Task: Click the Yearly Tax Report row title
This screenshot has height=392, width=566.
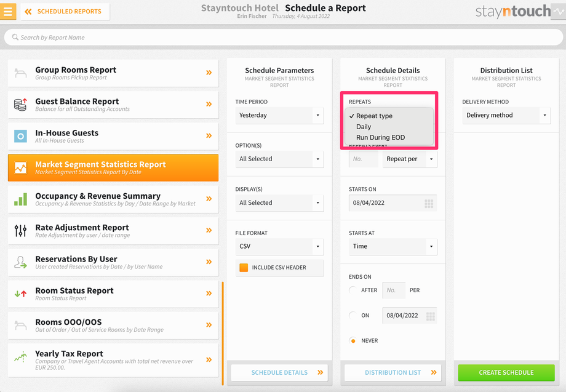Action: click(x=69, y=354)
